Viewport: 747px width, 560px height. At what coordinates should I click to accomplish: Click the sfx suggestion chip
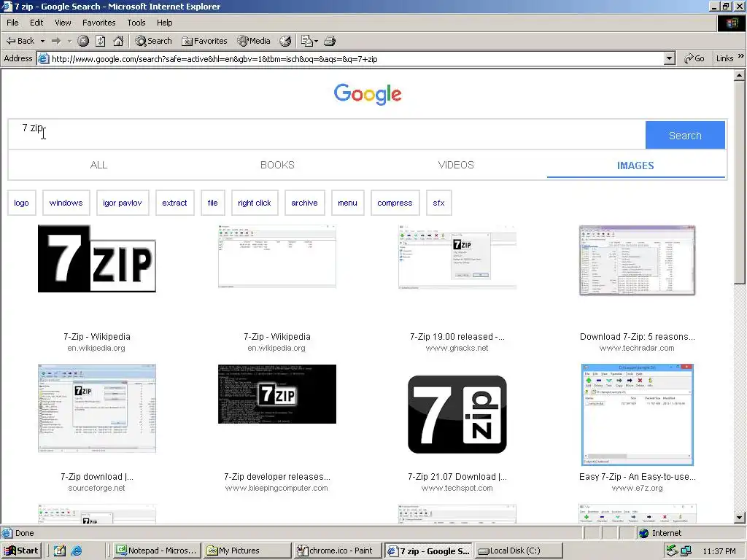click(438, 203)
